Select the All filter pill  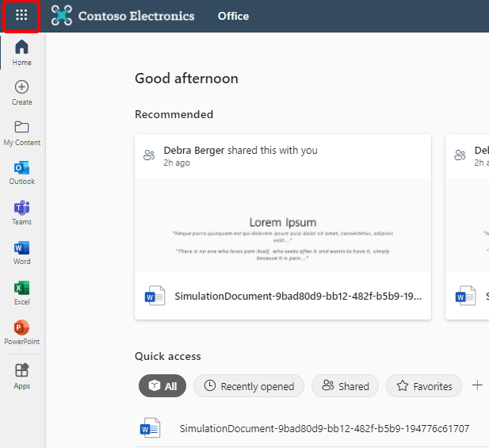pos(162,386)
